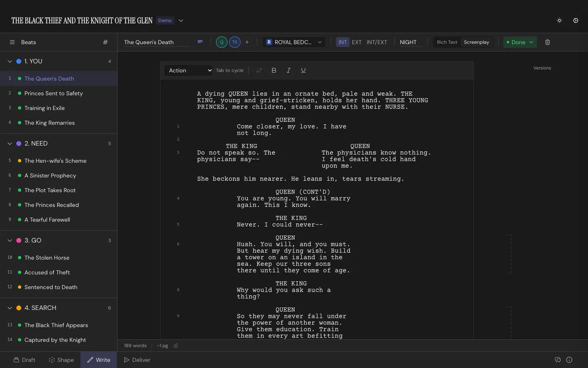Collapse the 1. YOU section

point(10,61)
